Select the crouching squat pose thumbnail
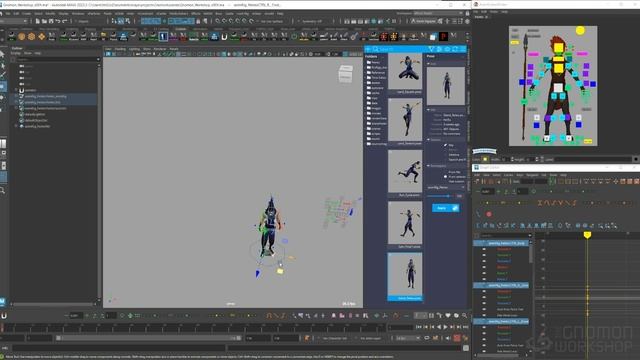640x360 pixels. coord(405,71)
